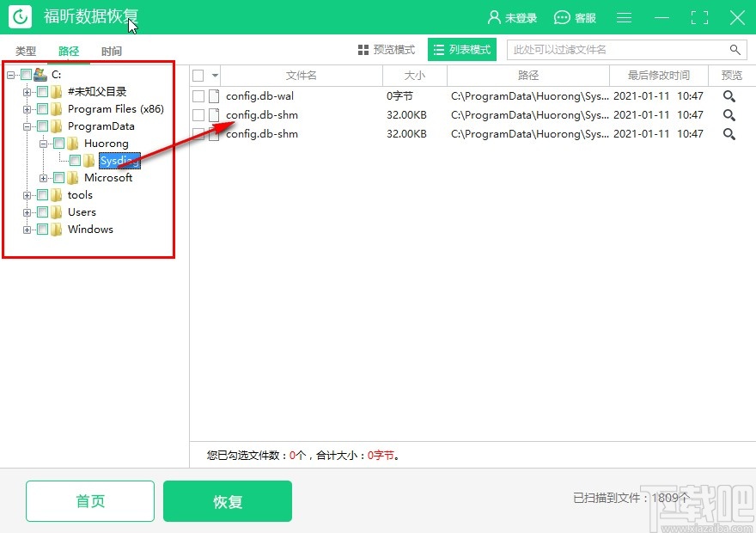
Task: Select the Sysdiag tree item
Action: click(x=119, y=161)
